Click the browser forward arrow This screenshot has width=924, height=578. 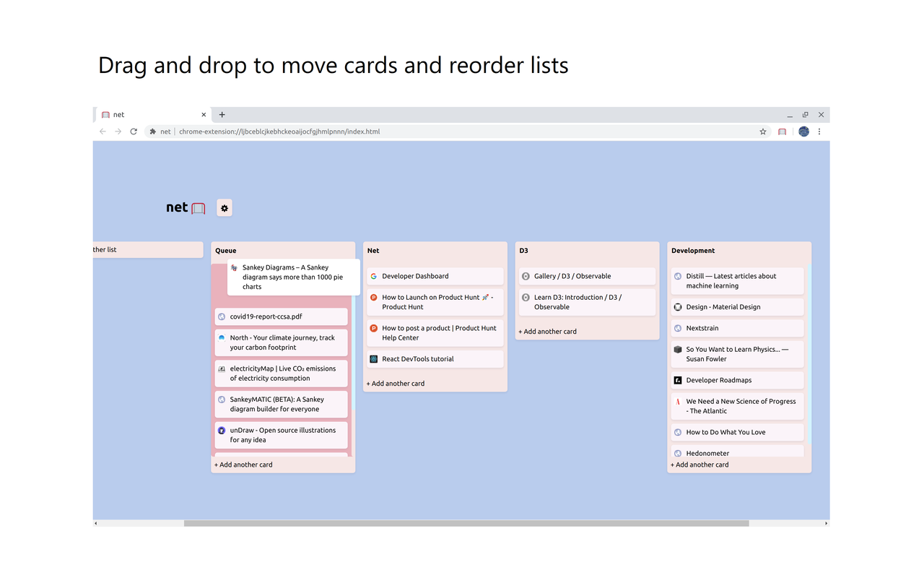coord(118,131)
